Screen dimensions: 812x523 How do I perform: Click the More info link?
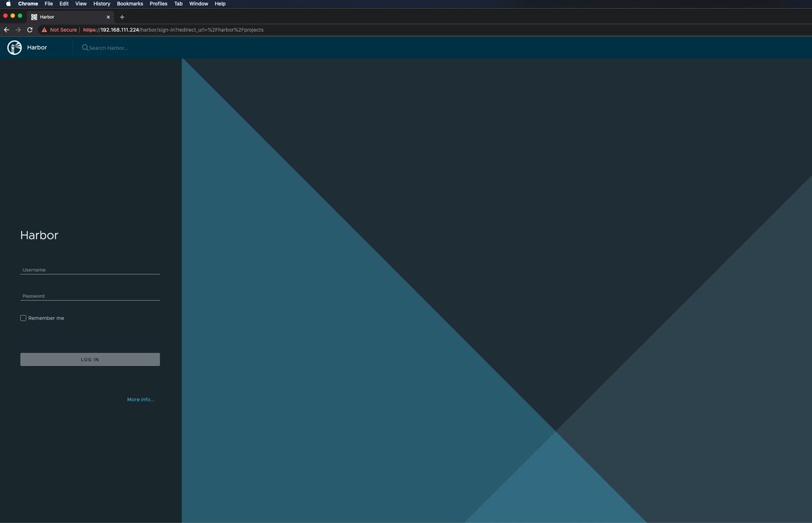click(140, 399)
